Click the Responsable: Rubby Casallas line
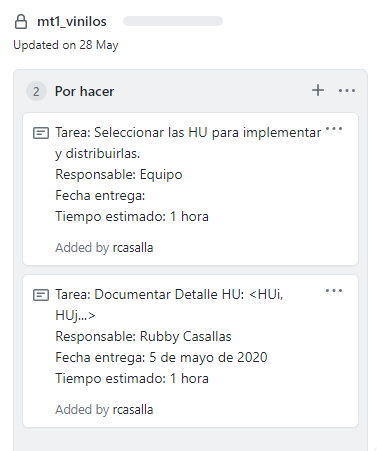This screenshot has height=451, width=377. [143, 336]
